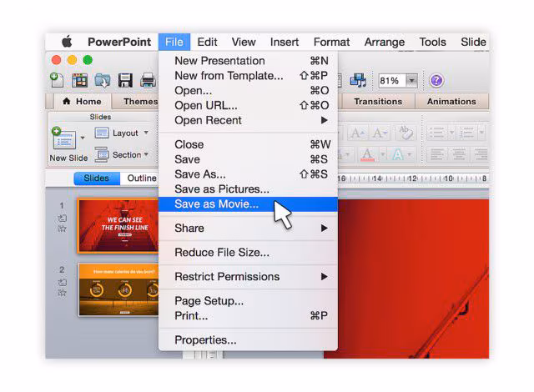534x392 pixels.
Task: Click the Print toolbar icon
Action: [x=148, y=81]
